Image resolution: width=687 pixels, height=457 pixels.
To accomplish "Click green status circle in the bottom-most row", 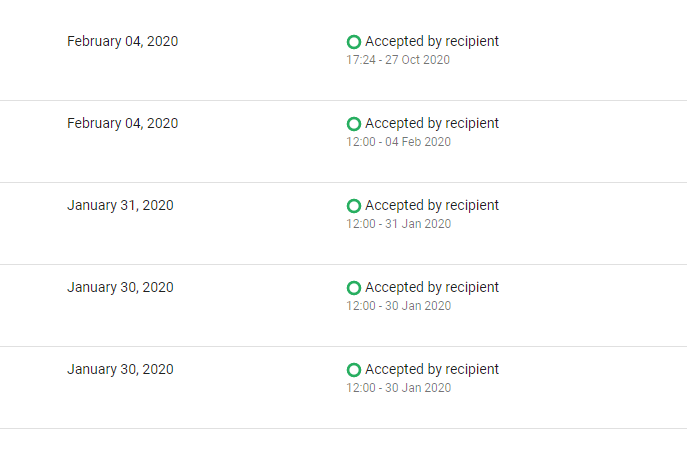I will tap(354, 370).
